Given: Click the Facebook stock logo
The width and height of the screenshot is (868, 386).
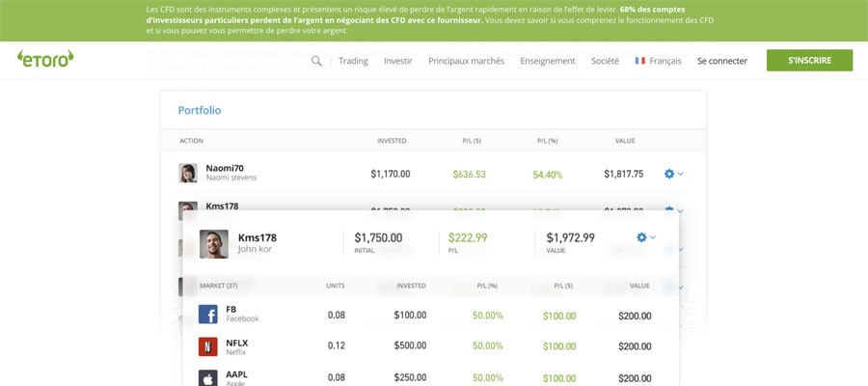Looking at the screenshot, I should point(208,315).
